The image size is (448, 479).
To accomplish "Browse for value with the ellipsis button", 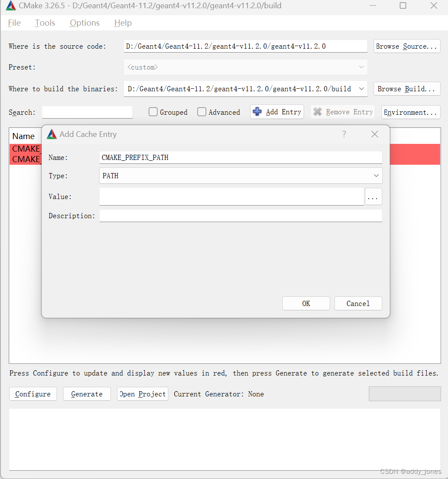I will (374, 196).
